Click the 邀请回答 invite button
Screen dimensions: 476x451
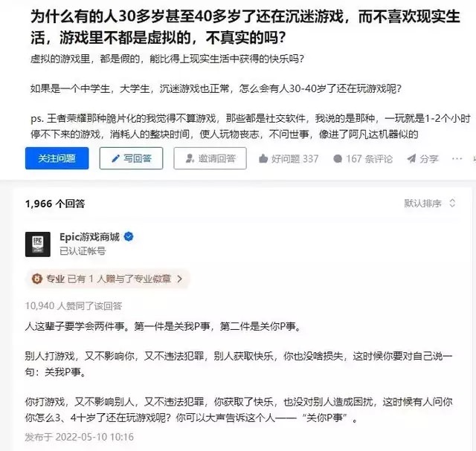pos(210,158)
